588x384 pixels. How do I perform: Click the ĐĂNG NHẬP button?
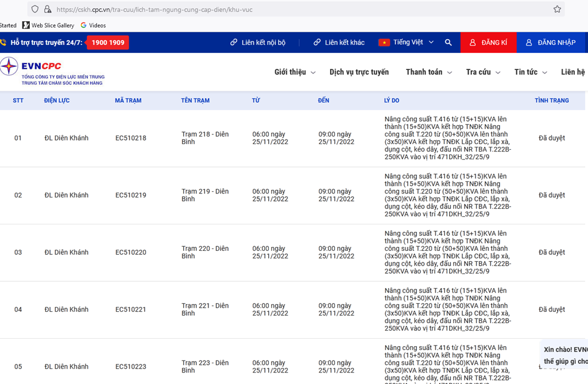click(x=551, y=42)
